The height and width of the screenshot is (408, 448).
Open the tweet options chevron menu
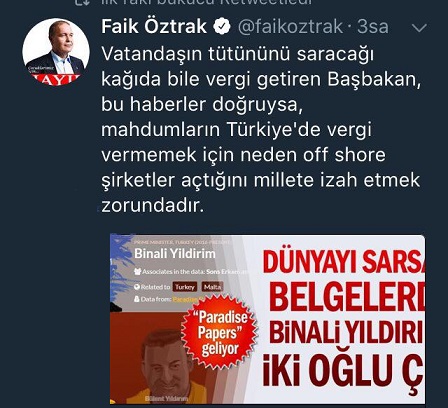[x=419, y=28]
